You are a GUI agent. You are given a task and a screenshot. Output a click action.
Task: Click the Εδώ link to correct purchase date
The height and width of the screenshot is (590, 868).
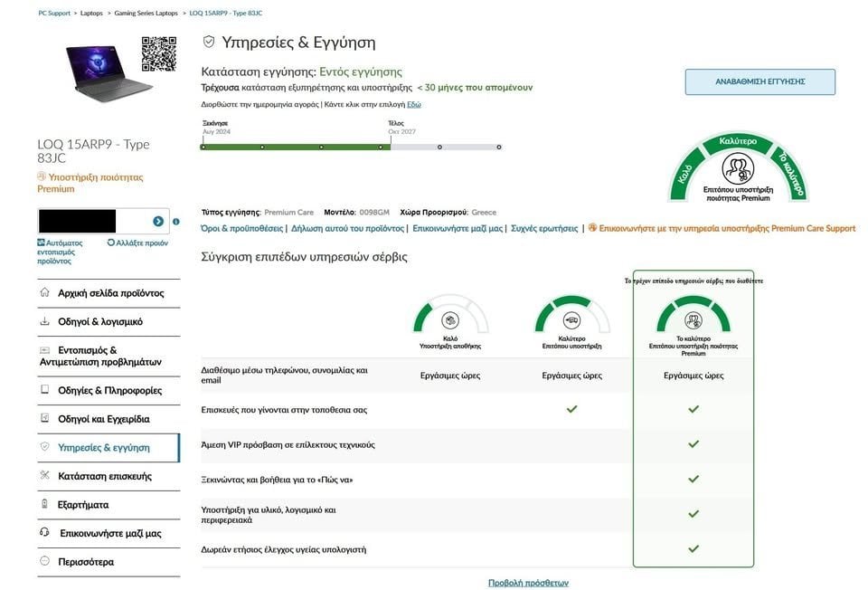pyautogui.click(x=413, y=104)
